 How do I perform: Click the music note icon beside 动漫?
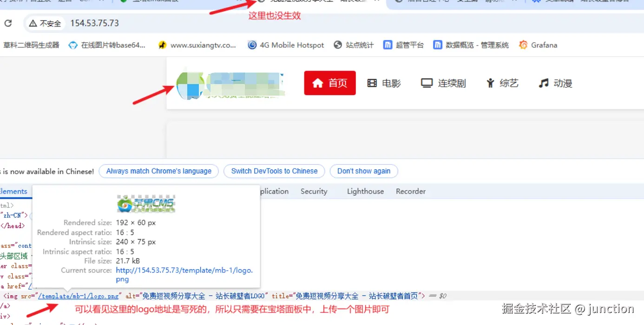544,83
